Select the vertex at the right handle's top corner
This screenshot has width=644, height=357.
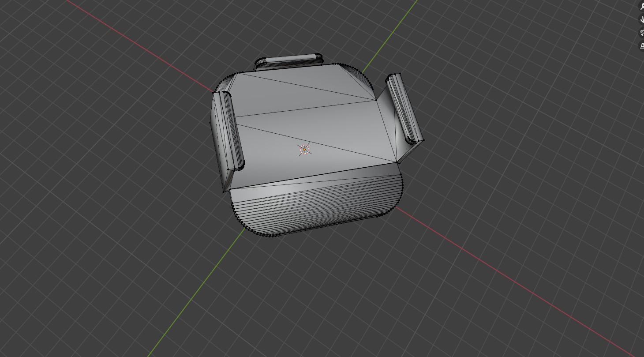400,74
